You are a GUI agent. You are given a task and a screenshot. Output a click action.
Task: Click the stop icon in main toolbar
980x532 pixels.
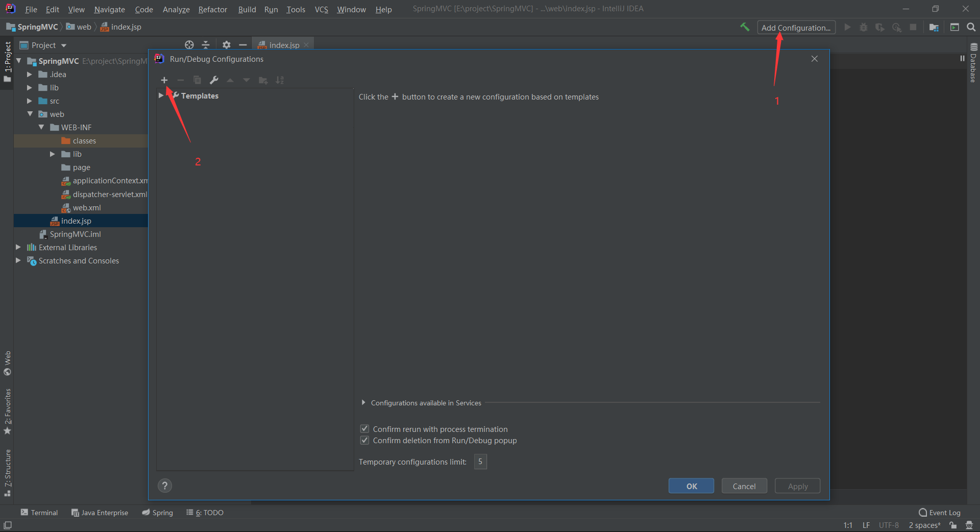coord(913,27)
